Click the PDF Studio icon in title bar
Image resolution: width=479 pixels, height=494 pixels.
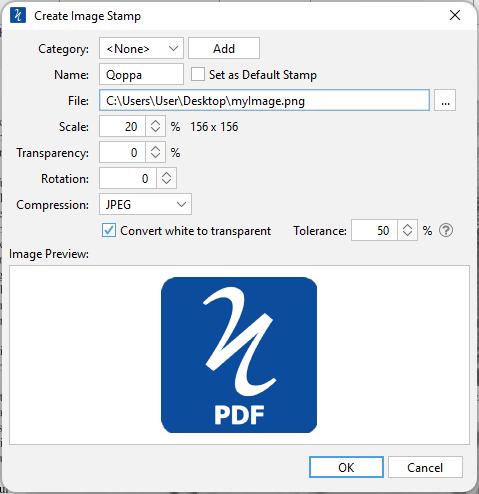18,16
